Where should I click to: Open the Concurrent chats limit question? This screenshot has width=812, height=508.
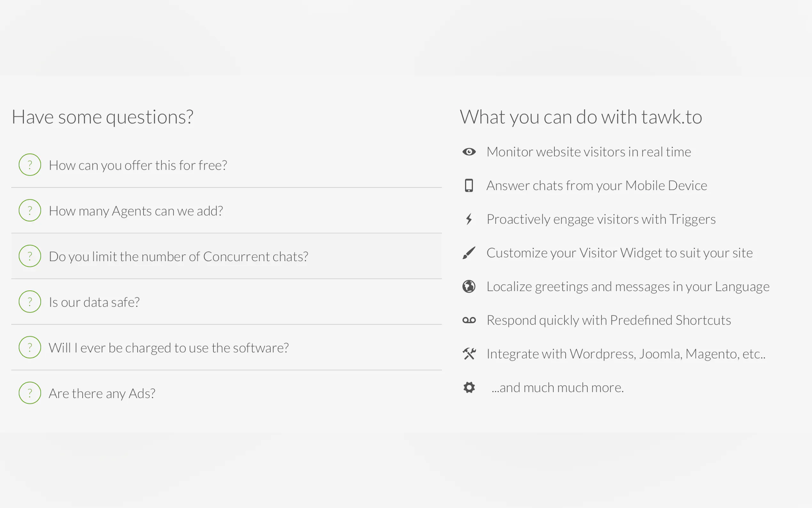[x=178, y=257]
